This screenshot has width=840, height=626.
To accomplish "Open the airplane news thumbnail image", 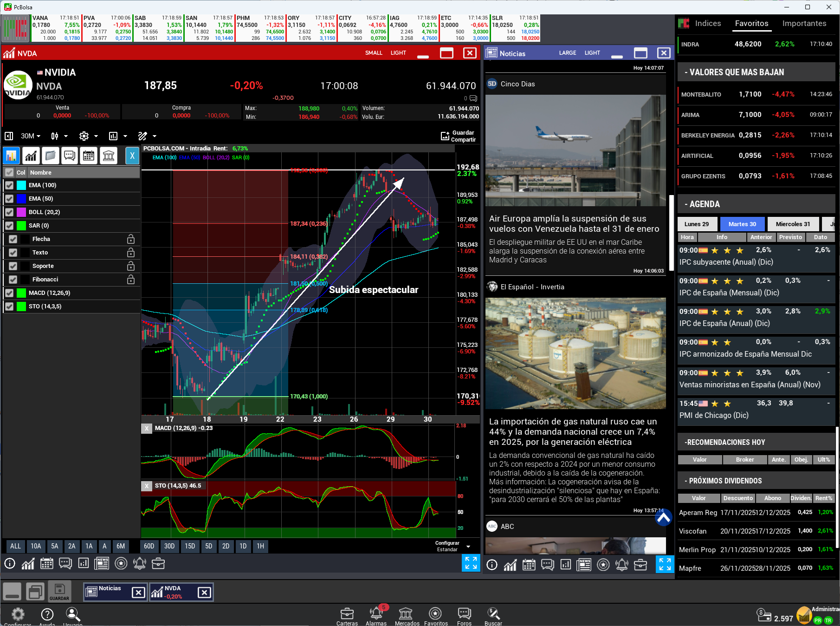I will (x=575, y=150).
